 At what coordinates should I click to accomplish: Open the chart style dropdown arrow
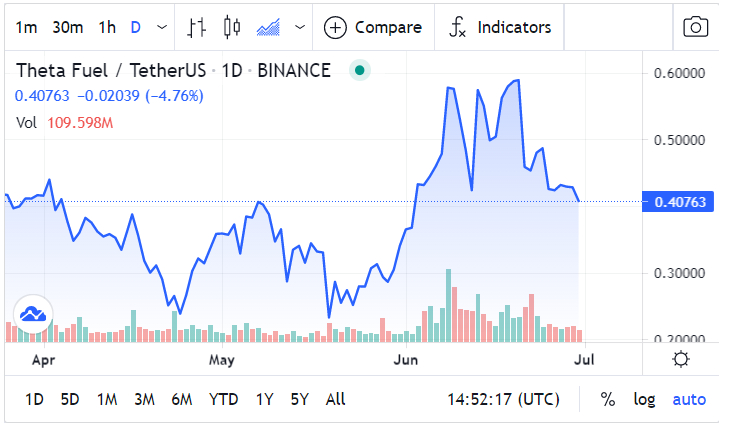[300, 27]
